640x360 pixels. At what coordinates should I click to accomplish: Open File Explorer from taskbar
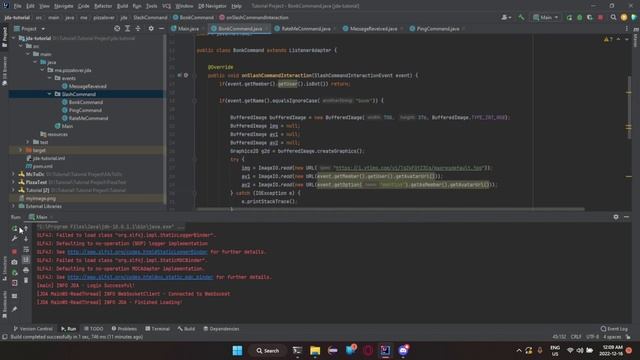click(315, 351)
